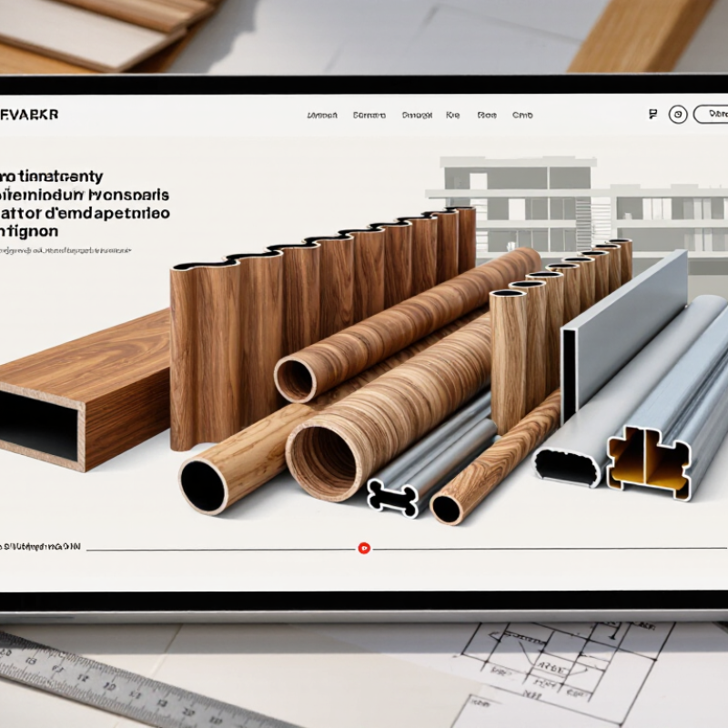Viewport: 728px width, 728px height.
Task: Open the "Smagt" navigation menu item
Action: [x=417, y=116]
